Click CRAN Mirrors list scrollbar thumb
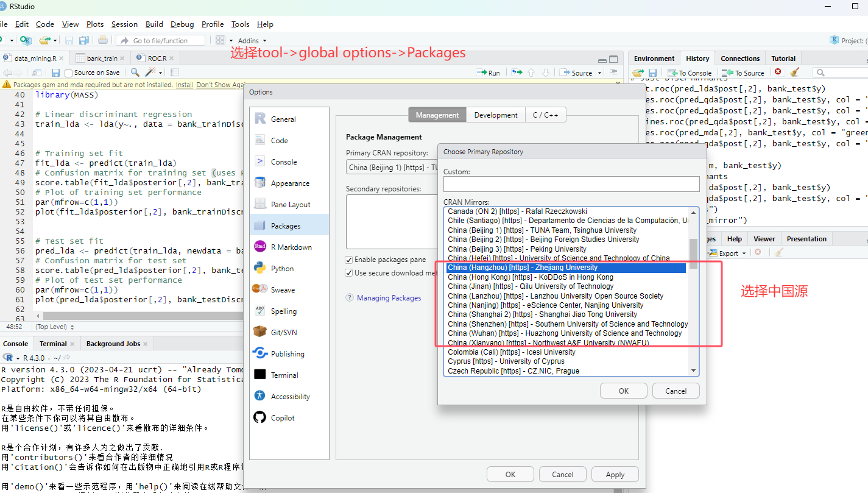The height and width of the screenshot is (493, 868). click(693, 254)
